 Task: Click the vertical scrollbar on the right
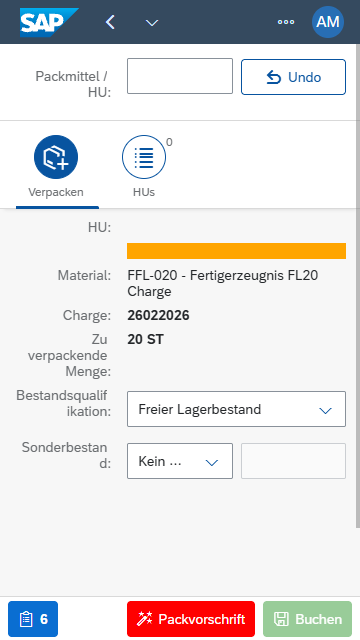pos(358,286)
